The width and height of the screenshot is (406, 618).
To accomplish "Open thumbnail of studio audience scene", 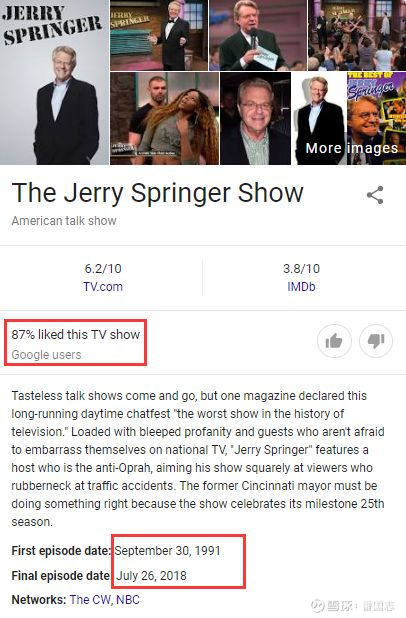I will (357, 35).
